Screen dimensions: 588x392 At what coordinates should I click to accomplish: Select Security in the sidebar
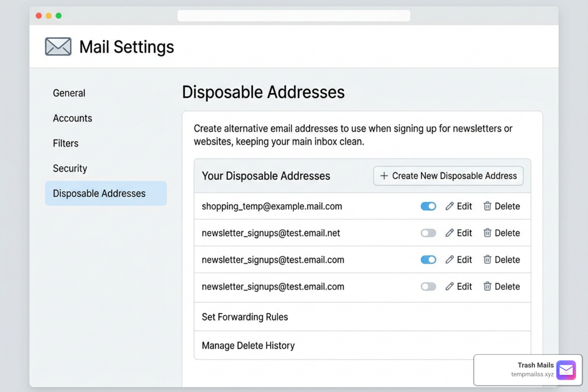[70, 168]
